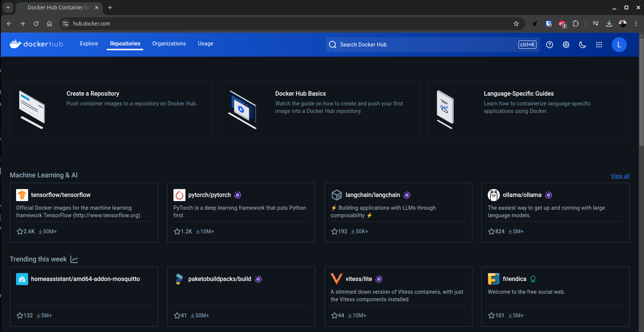Image resolution: width=644 pixels, height=332 pixels.
Task: Click the ollama llama logo icon
Action: coord(494,195)
